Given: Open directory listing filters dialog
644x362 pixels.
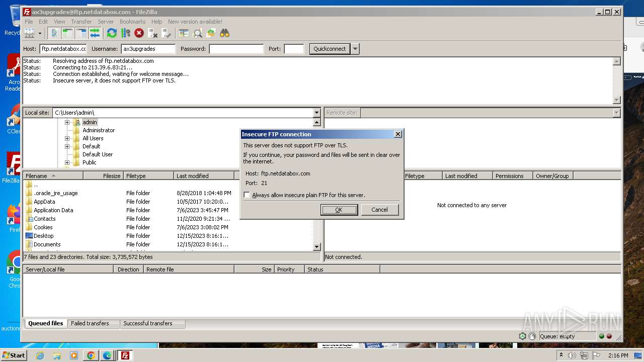Looking at the screenshot, I should pyautogui.click(x=184, y=33).
